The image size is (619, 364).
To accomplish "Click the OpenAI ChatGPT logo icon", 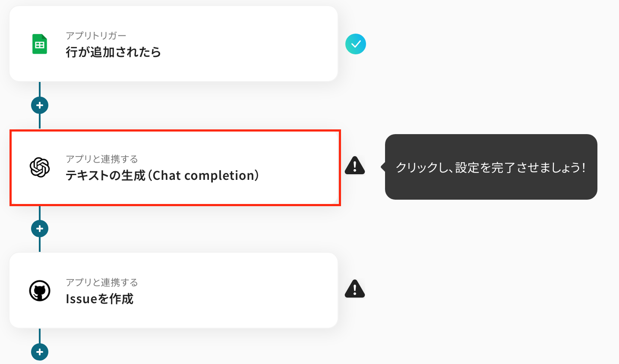I will [40, 167].
